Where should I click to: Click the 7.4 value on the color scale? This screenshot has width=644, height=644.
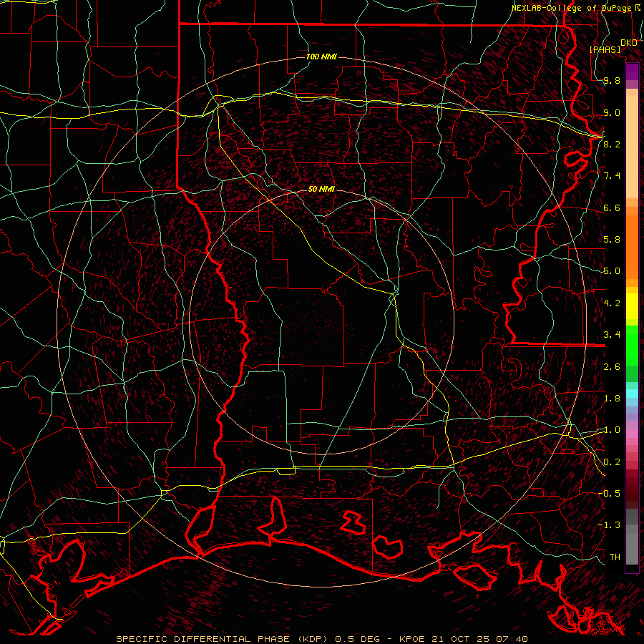(x=612, y=176)
